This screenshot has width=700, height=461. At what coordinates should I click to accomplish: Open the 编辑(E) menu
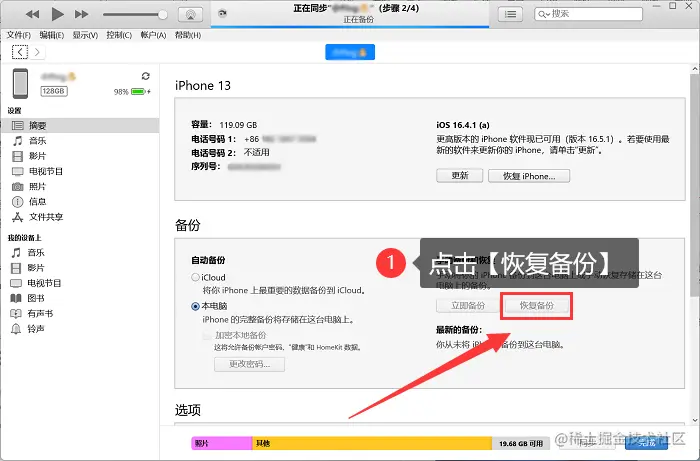click(52, 35)
